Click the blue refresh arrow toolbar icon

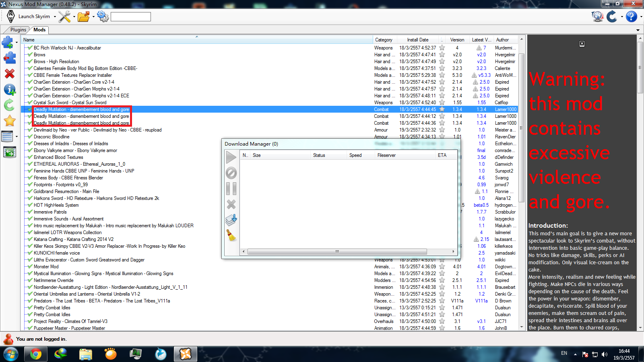click(x=612, y=16)
